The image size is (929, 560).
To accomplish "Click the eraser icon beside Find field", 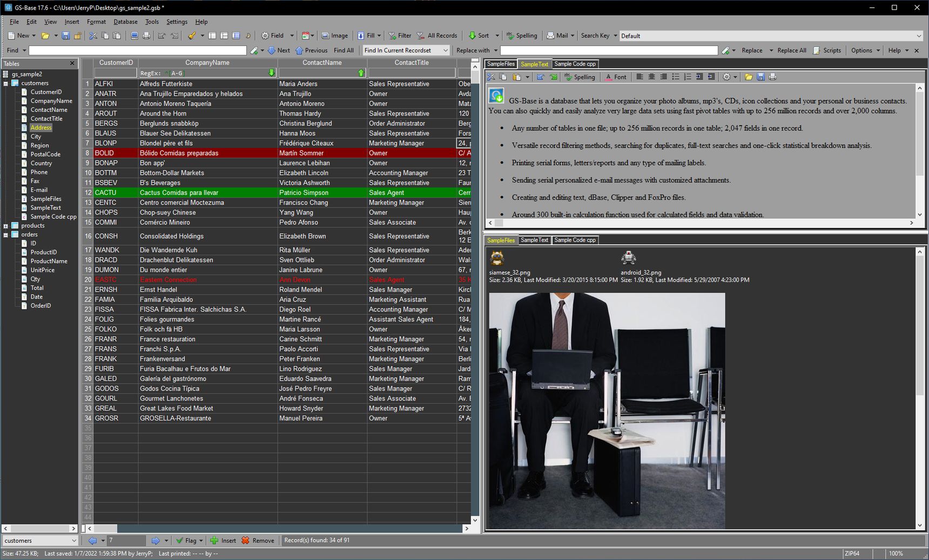I will click(254, 50).
